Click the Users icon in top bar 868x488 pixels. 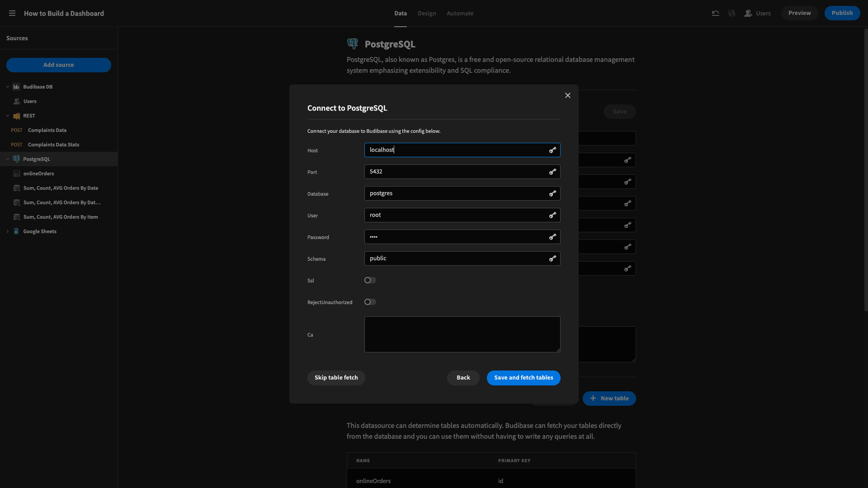(748, 13)
